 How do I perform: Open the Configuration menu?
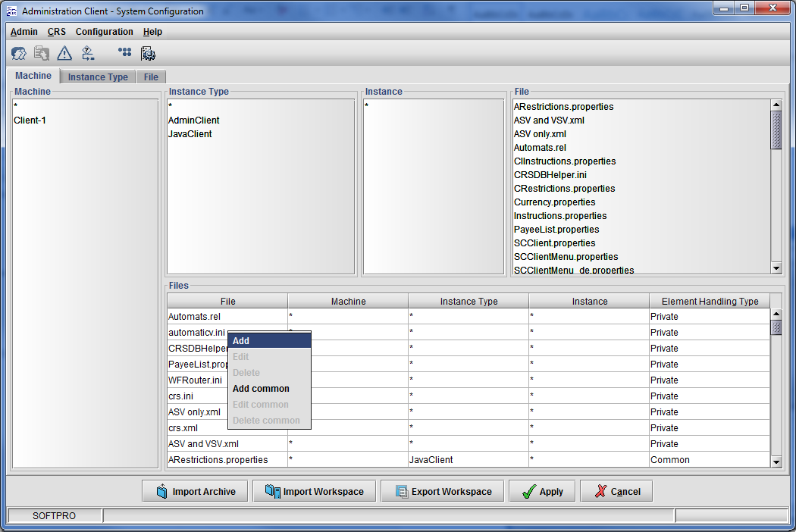pos(105,32)
